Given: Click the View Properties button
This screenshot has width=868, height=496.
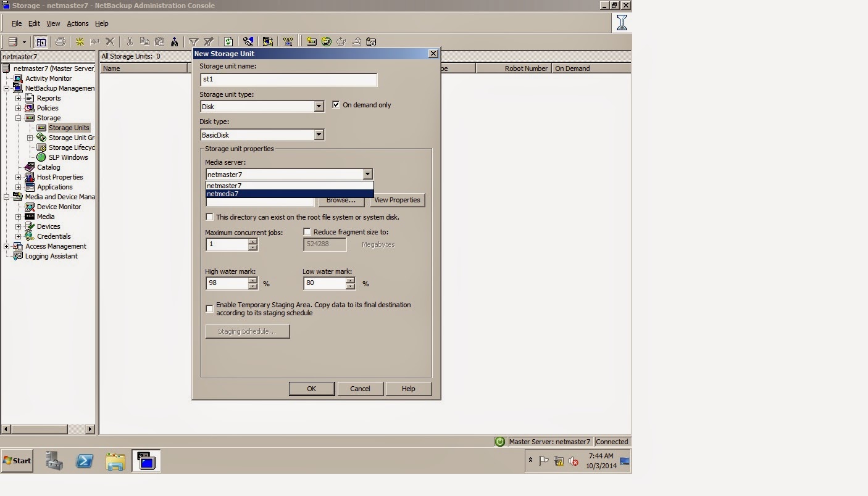Looking at the screenshot, I should (397, 200).
